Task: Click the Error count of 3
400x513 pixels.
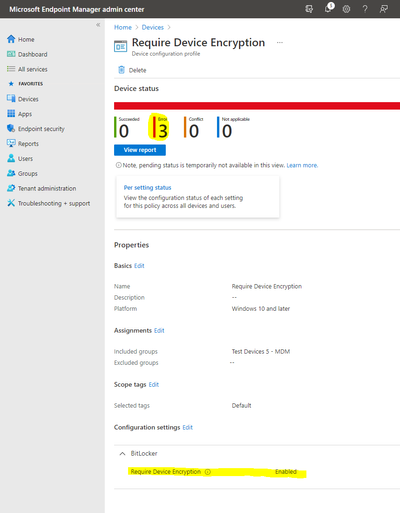Action: pyautogui.click(x=163, y=131)
